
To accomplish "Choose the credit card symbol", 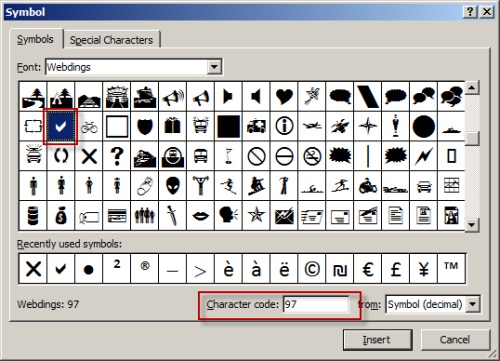I will (x=117, y=216).
